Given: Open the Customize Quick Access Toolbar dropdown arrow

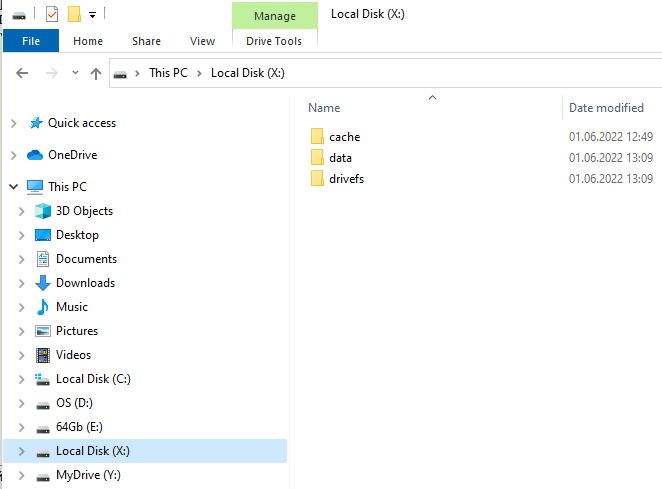Looking at the screenshot, I should [92, 15].
